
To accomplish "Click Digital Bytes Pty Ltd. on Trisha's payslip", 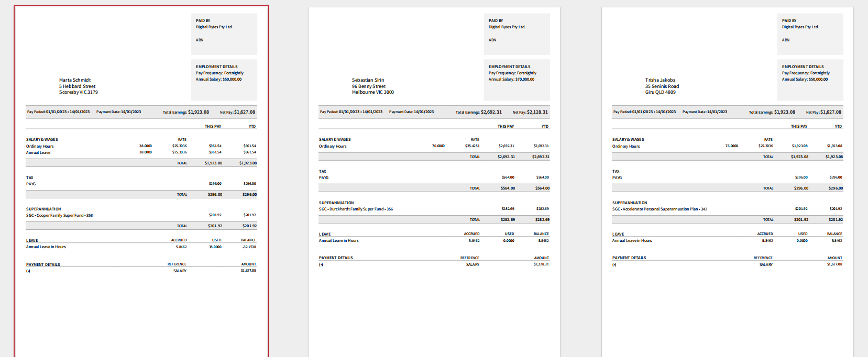I will (x=800, y=27).
